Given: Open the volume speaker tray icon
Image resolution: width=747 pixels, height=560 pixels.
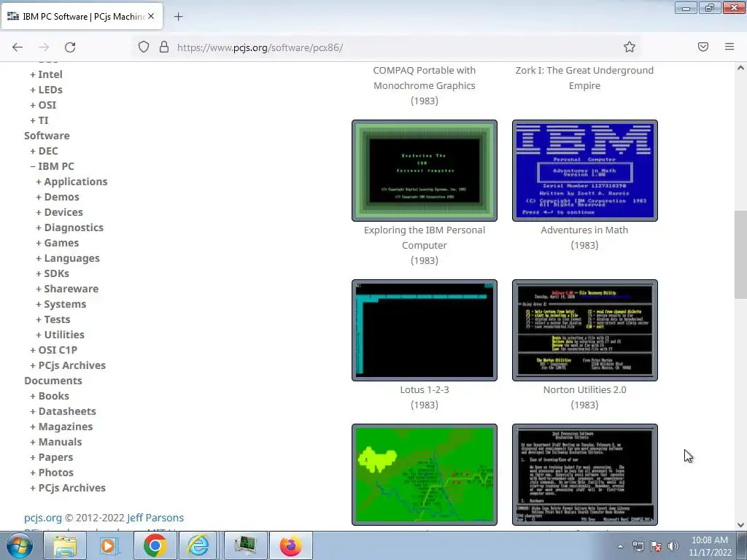Looking at the screenshot, I should pyautogui.click(x=673, y=546).
